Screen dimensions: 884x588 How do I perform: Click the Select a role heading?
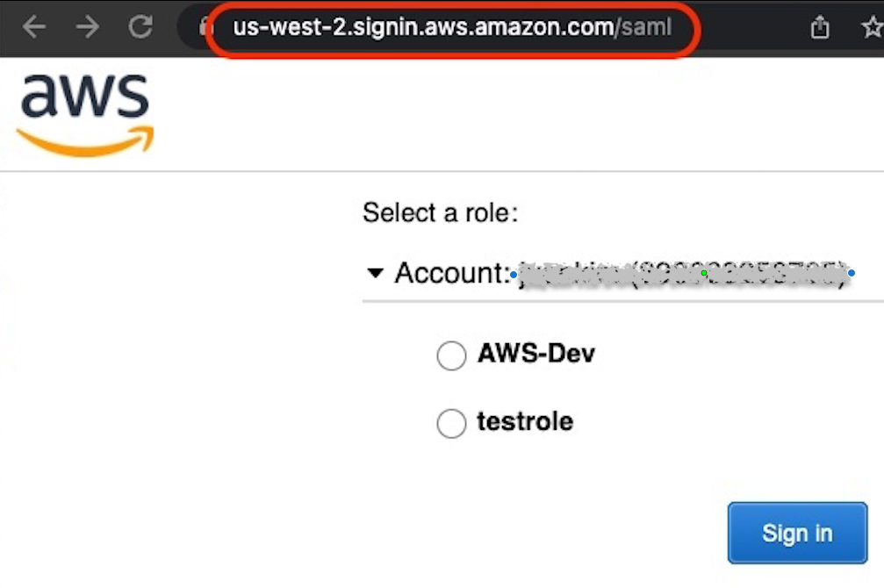point(440,212)
